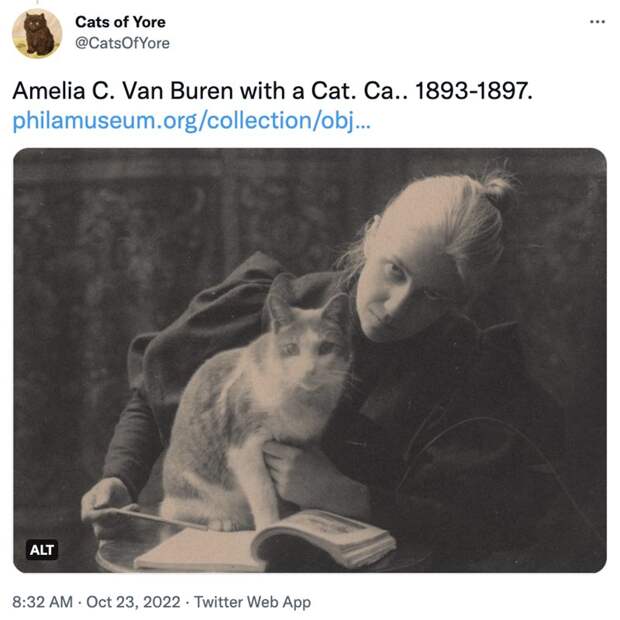Image resolution: width=620 pixels, height=620 pixels.
Task: Click the cat's face in the photo
Action: (x=309, y=356)
